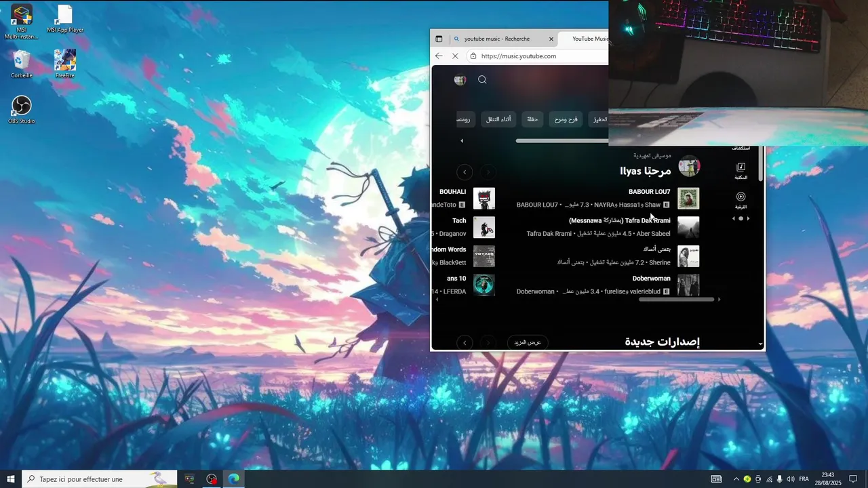Click the BABOUR LOU7 song title
This screenshot has width=868, height=488.
tap(649, 192)
